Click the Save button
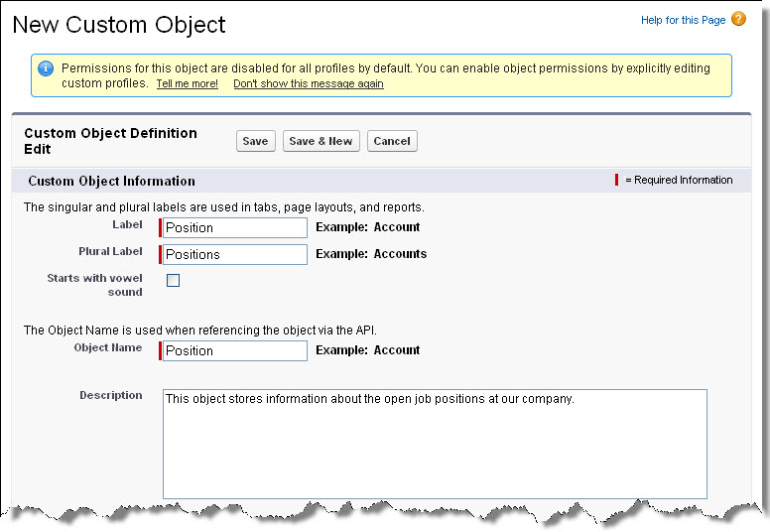Screen dimensions: 770x532 tap(255, 141)
